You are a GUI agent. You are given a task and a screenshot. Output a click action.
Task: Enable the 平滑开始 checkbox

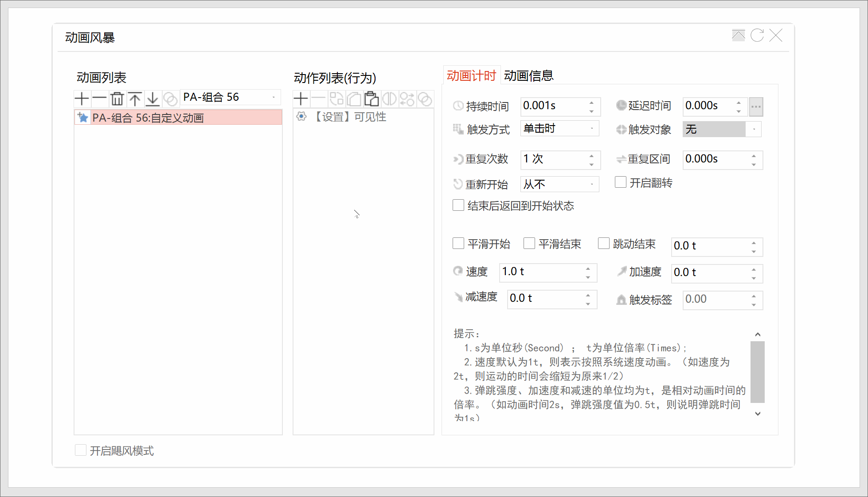pos(458,244)
